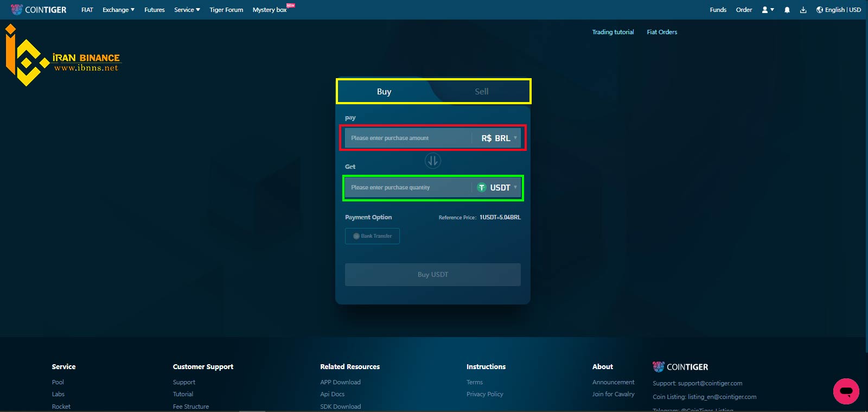Click the CoinTiger logo in header
Screen dimensions: 868x412
[x=39, y=10]
